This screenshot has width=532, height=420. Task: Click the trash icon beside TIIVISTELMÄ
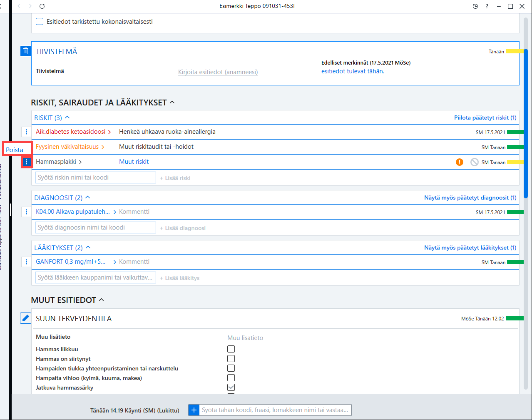[x=26, y=51]
